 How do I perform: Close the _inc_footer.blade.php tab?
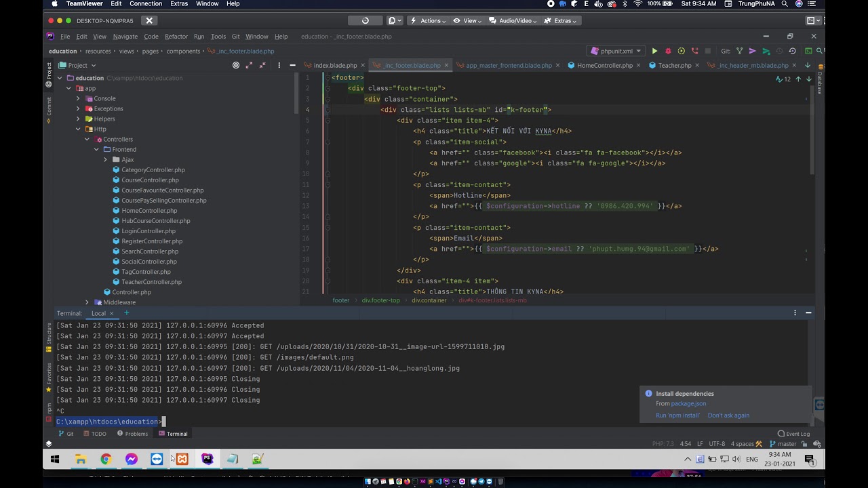[446, 65]
